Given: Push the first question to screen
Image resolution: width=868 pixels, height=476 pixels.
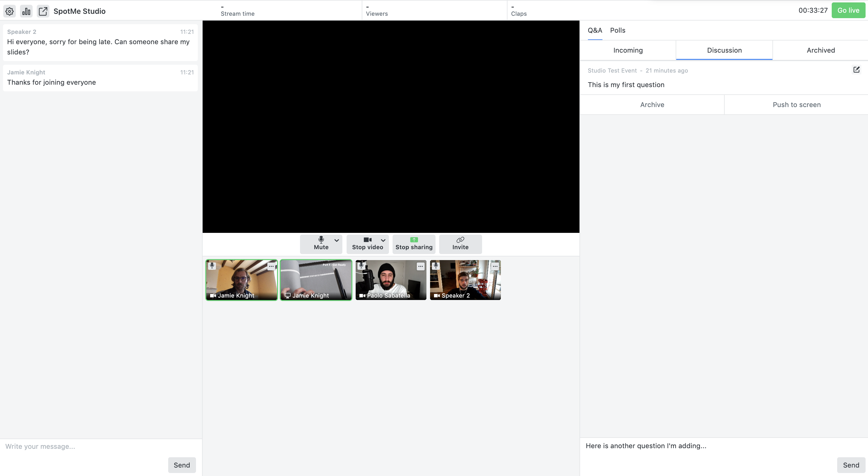Looking at the screenshot, I should coord(796,105).
